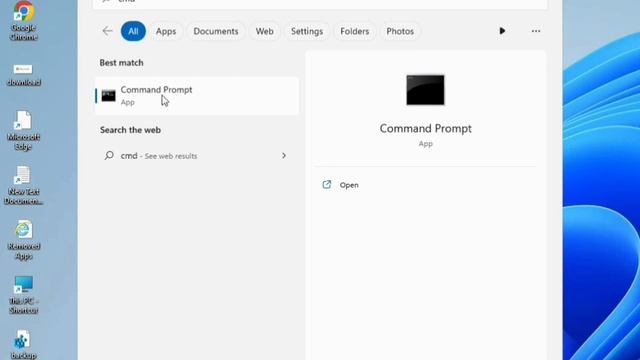The height and width of the screenshot is (360, 640).
Task: Click the Best match heading
Action: tap(121, 63)
